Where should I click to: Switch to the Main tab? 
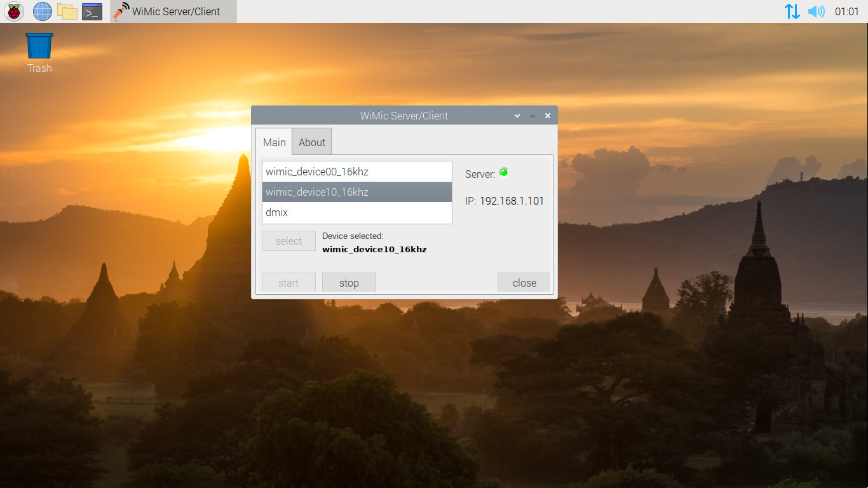click(275, 142)
